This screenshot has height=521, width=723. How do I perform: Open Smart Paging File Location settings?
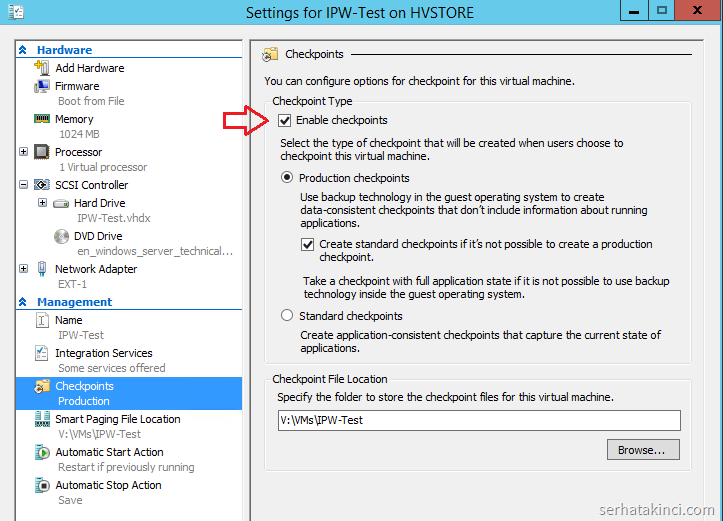coord(118,419)
